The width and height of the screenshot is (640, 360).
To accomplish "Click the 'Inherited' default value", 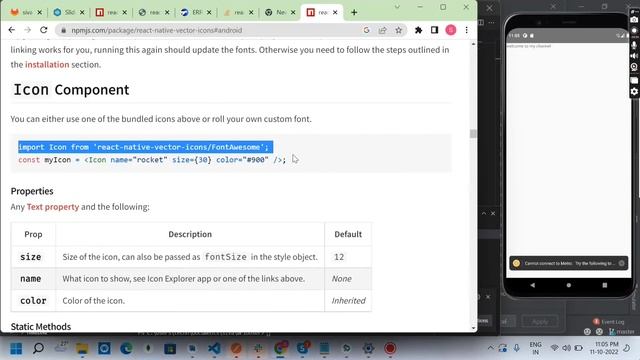I will pyautogui.click(x=348, y=301).
